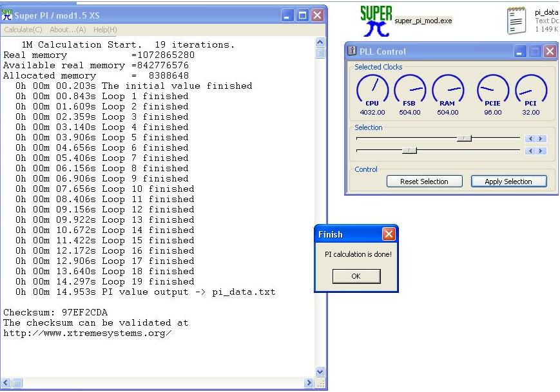Minimize the Super PI window

(x=287, y=15)
